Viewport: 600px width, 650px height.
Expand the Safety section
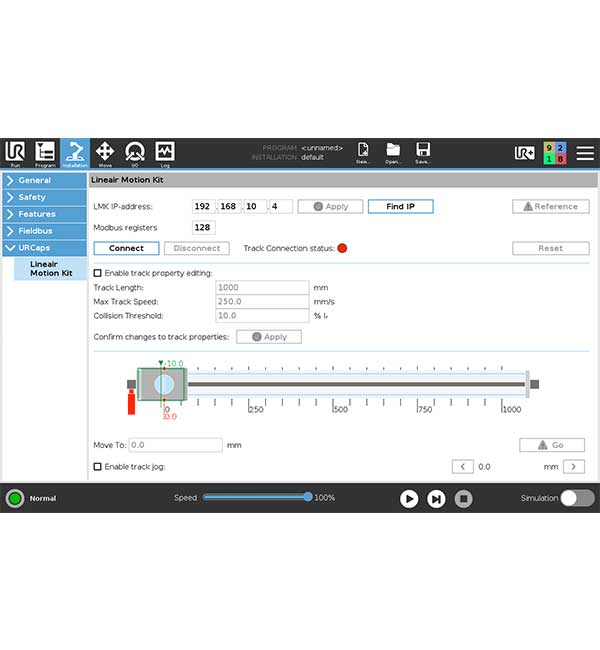tap(45, 197)
